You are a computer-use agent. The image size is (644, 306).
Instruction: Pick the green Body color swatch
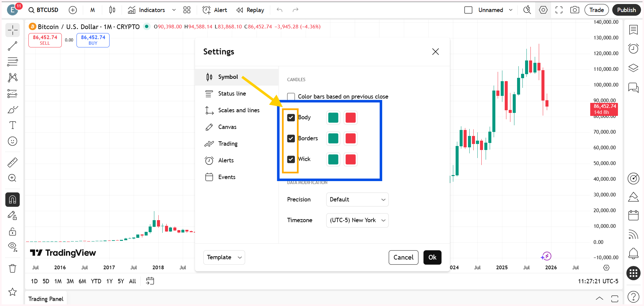pos(333,118)
